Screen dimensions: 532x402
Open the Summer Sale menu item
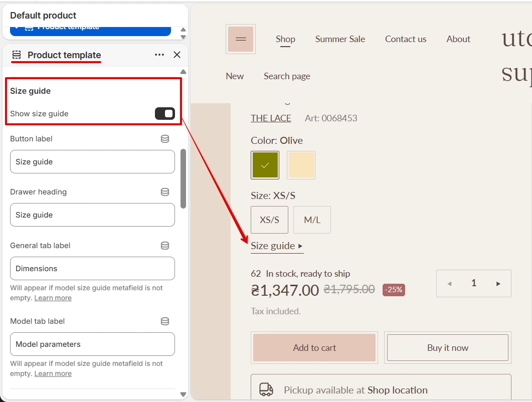click(340, 39)
